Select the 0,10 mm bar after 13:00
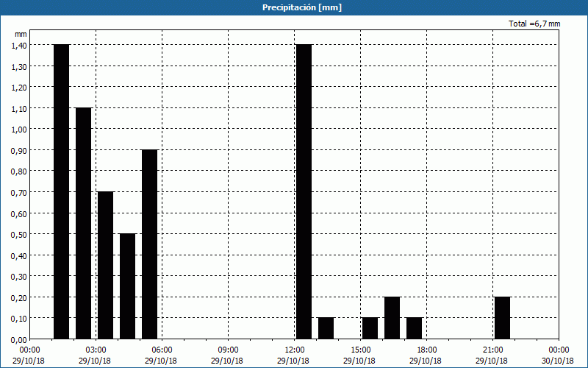588x368 pixels. tap(326, 328)
